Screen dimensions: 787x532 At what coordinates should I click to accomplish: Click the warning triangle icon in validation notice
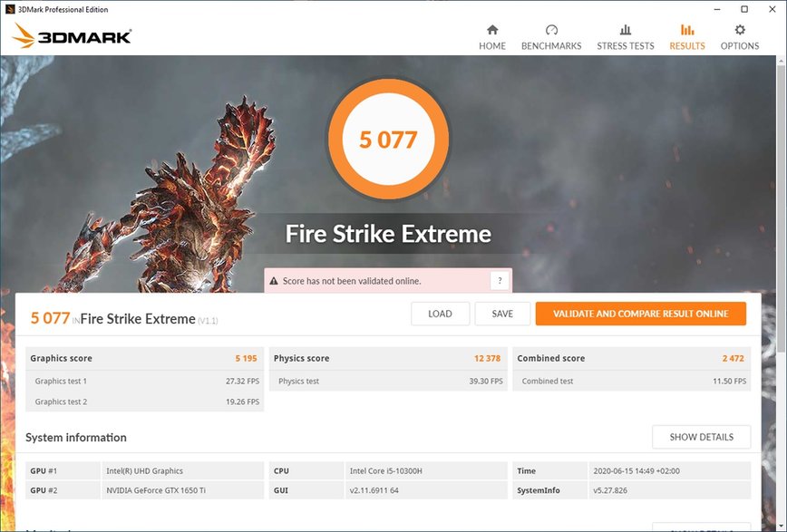coord(274,281)
